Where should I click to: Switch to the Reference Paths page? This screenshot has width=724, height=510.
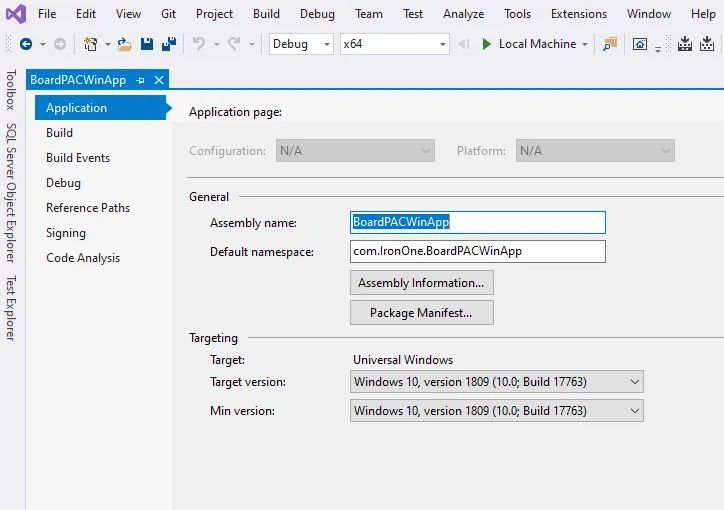tap(88, 208)
